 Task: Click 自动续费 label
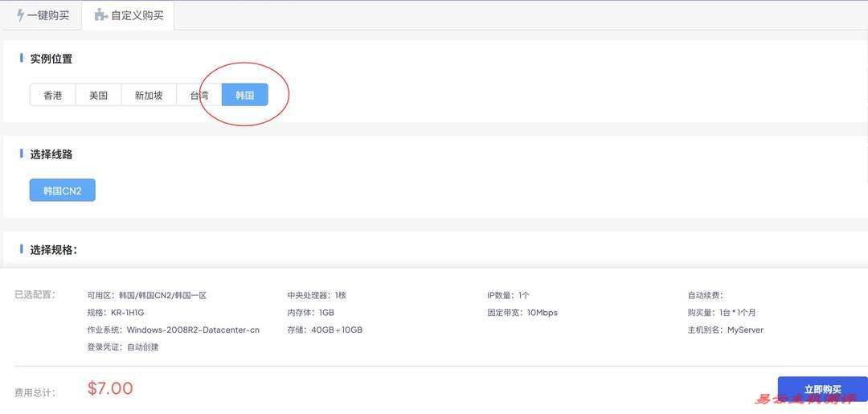click(x=706, y=296)
